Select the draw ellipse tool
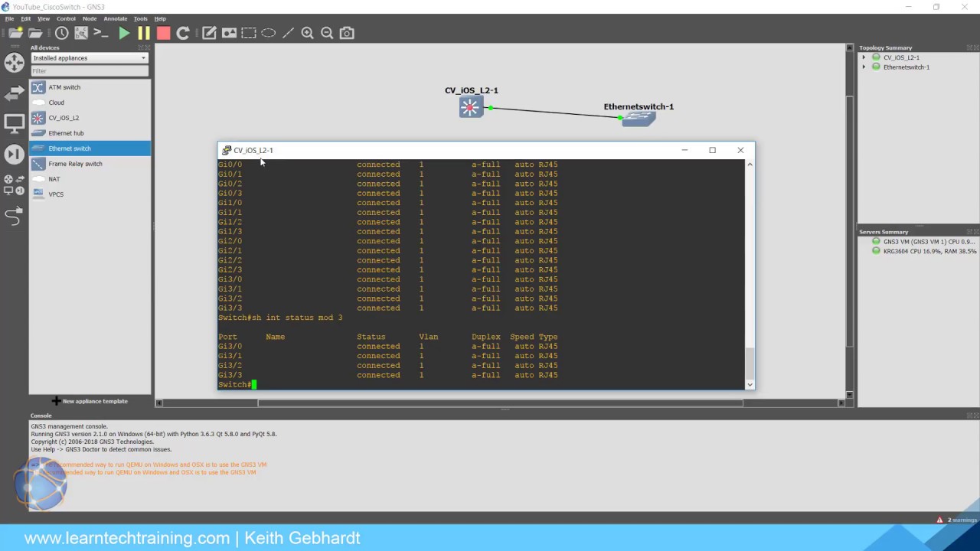 point(268,33)
